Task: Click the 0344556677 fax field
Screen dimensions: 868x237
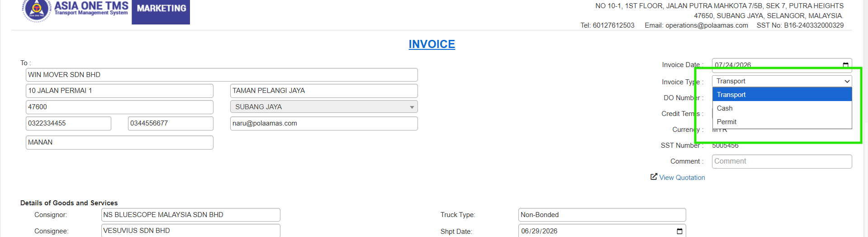Action: pos(171,123)
